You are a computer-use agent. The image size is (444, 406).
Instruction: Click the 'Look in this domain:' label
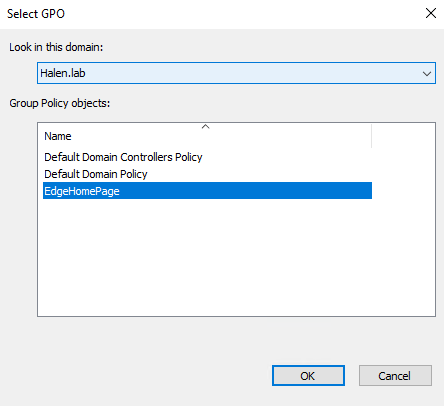click(x=56, y=47)
